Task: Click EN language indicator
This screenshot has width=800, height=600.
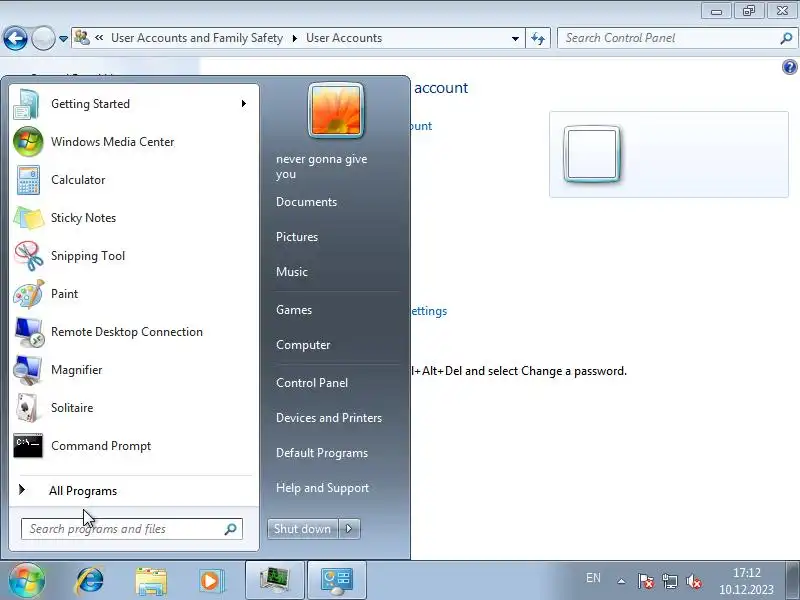Action: point(593,578)
